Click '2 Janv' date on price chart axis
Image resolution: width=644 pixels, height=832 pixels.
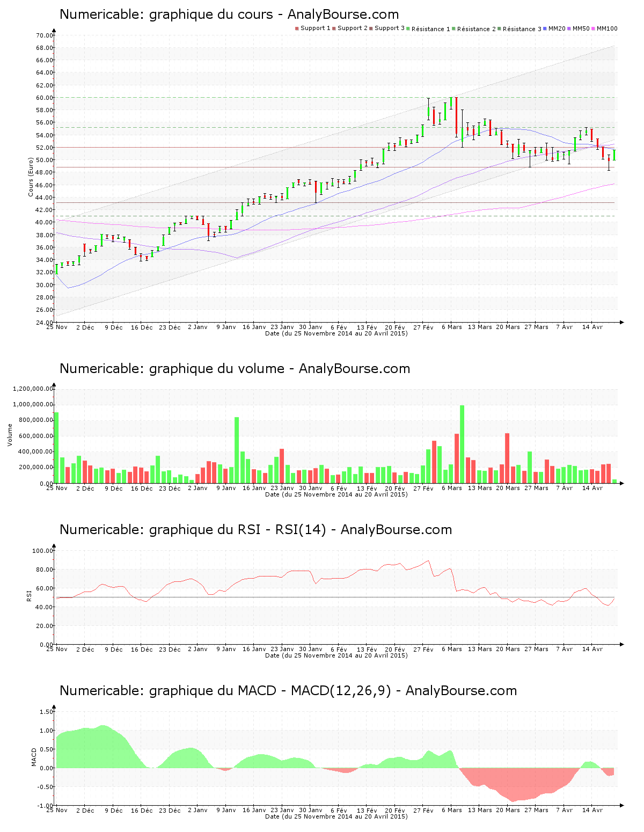pos(197,327)
